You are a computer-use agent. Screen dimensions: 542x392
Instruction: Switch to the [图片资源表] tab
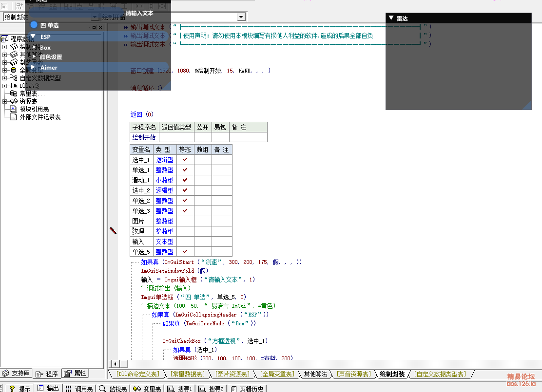(232, 374)
